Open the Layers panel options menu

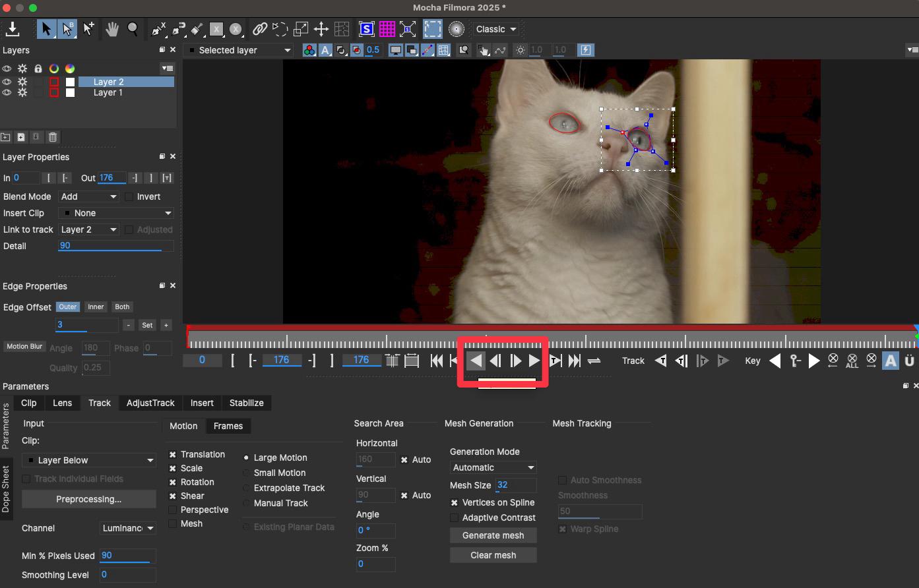tap(168, 68)
